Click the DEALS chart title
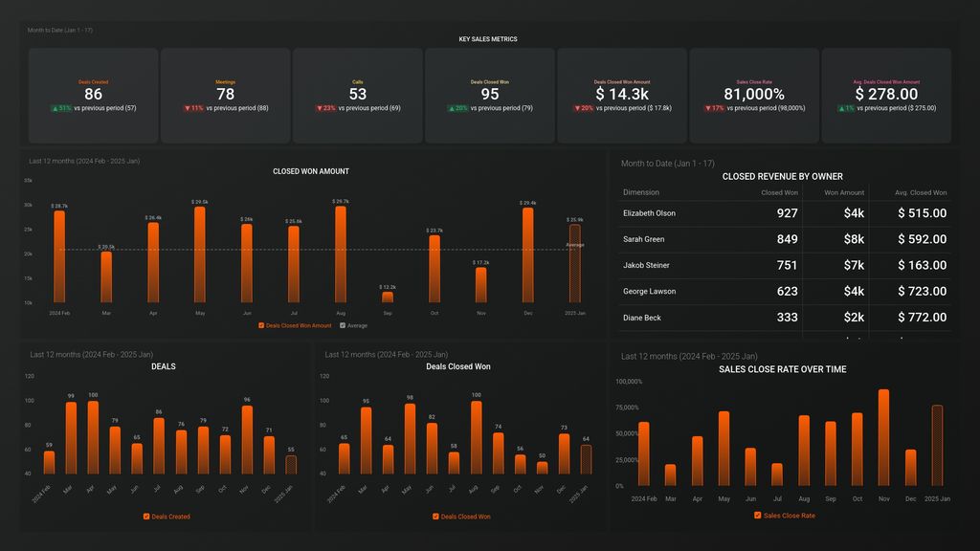 163,366
